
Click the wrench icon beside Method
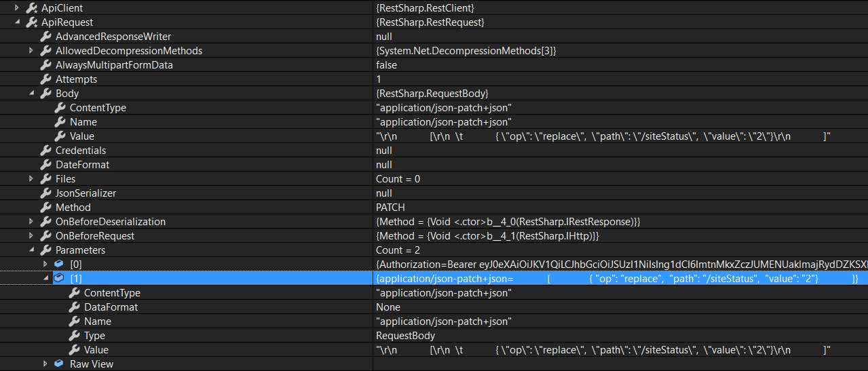45,208
